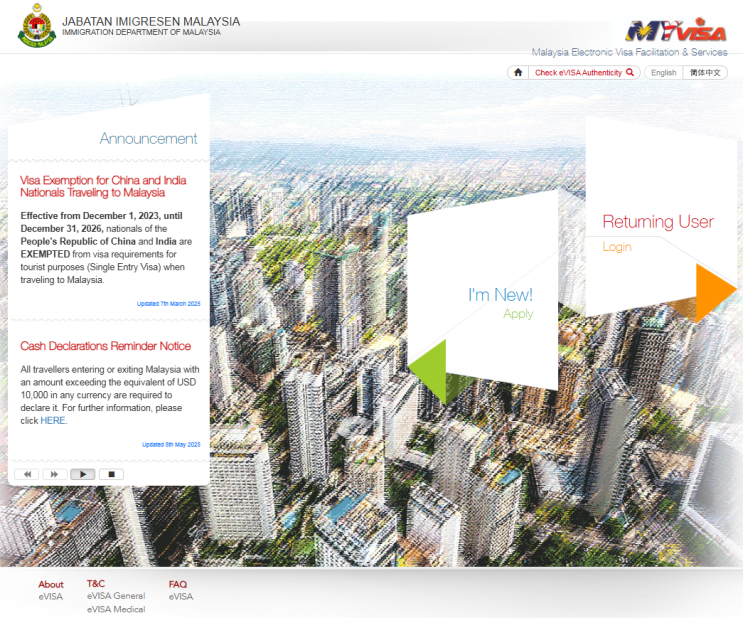Click Apply under I'm New!
The image size is (743, 618).
pyautogui.click(x=518, y=314)
